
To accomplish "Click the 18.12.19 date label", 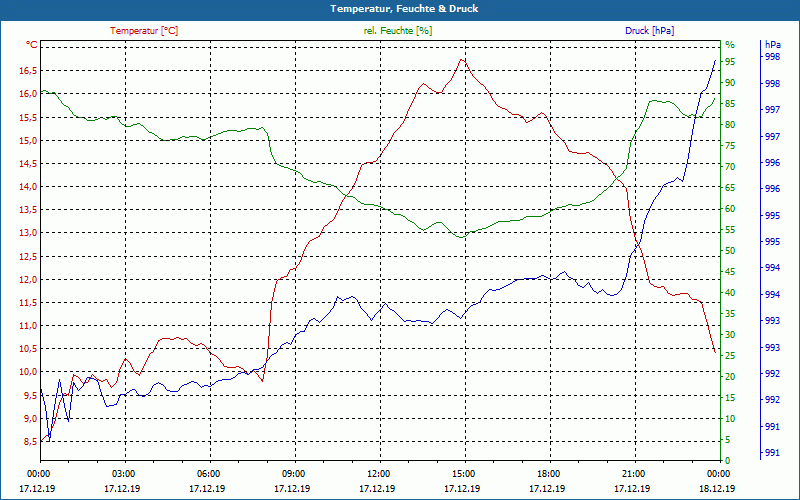I will (717, 489).
